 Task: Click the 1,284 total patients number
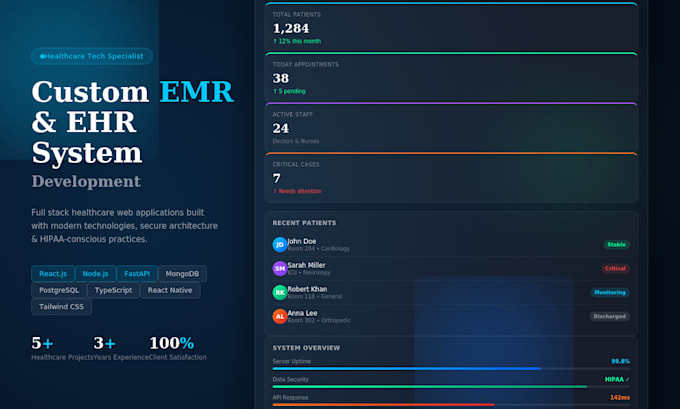pyautogui.click(x=291, y=28)
